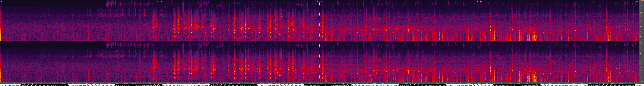The image size is (644, 86).
Task: Click the end handle icon of the first clip
Action: point(158,2)
